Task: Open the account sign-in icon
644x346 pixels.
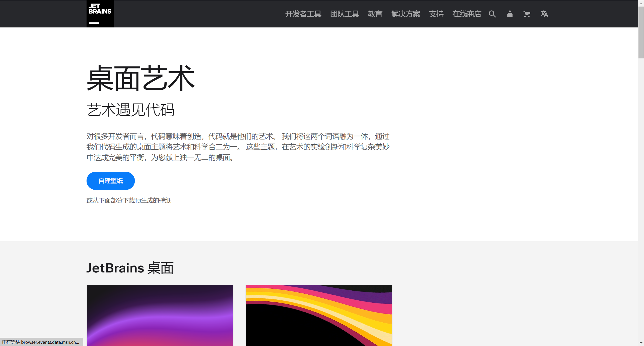Action: point(509,14)
